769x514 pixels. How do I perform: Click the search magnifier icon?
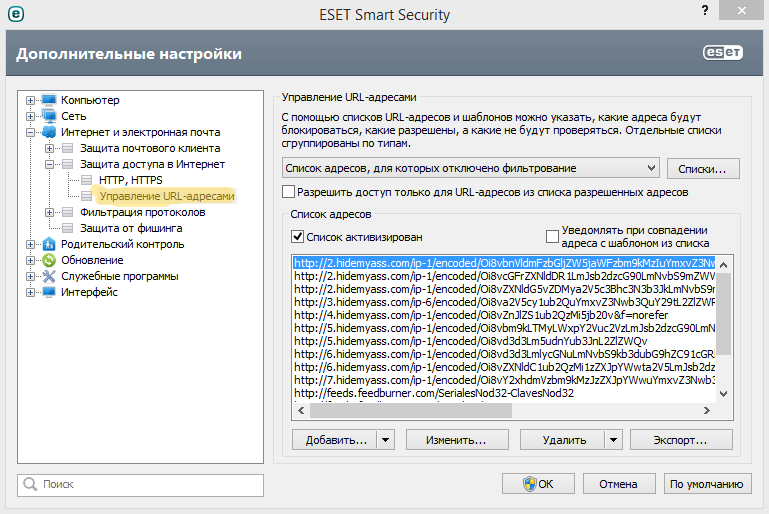(30, 485)
